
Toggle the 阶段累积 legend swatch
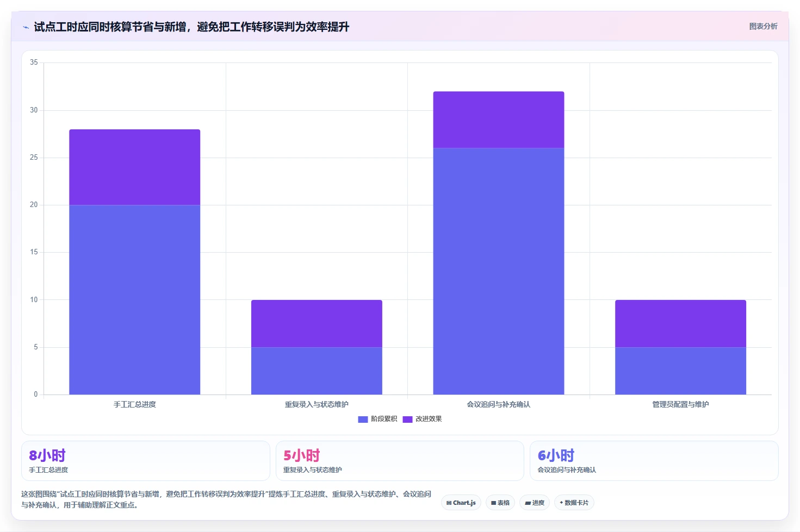pyautogui.click(x=363, y=419)
